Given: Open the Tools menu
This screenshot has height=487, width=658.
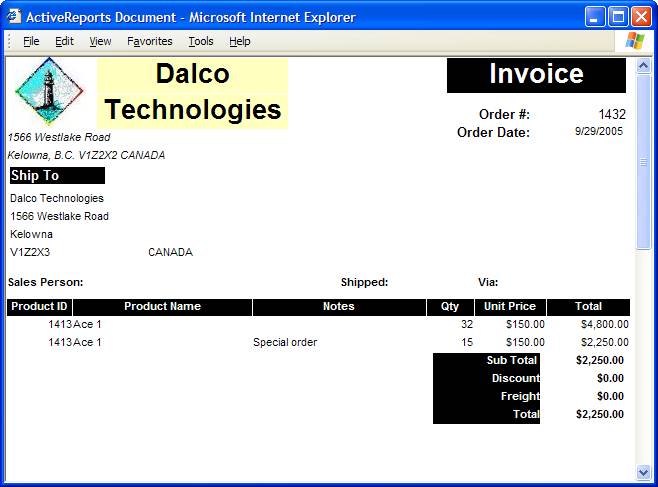Looking at the screenshot, I should point(201,41).
